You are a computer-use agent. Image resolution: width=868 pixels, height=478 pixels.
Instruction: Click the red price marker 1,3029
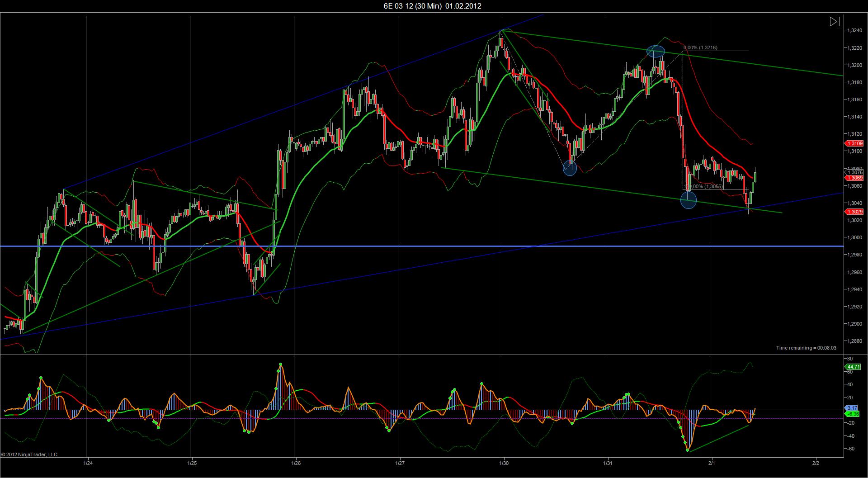pos(854,212)
